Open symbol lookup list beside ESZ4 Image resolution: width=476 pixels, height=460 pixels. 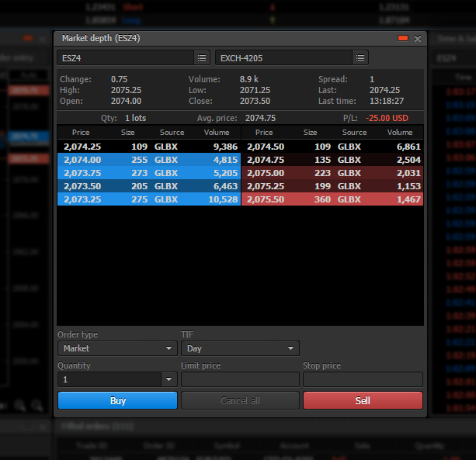coord(201,57)
